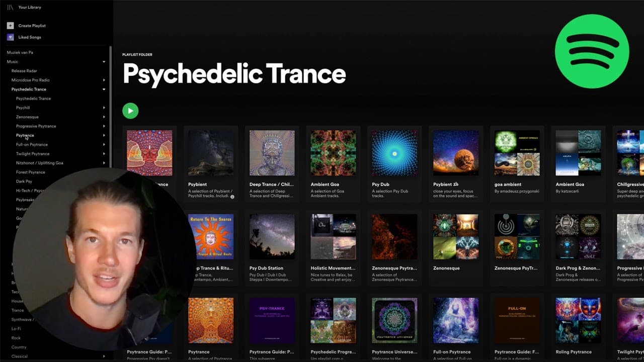The width and height of the screenshot is (644, 362).
Task: Select Psychedelic Trance playlist under the folder
Action: tap(33, 99)
